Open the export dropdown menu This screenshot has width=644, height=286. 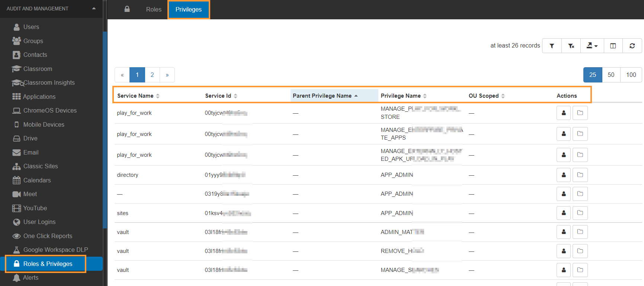[x=592, y=46]
